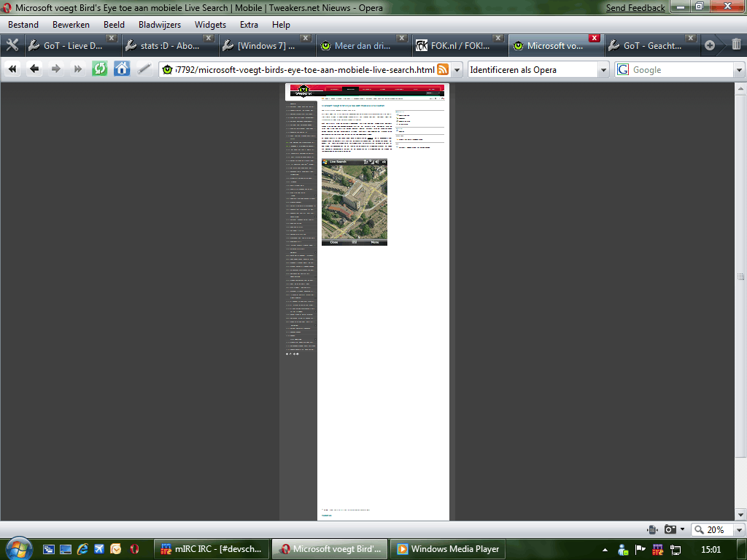
Task: Click the network tray icon
Action: (675, 550)
